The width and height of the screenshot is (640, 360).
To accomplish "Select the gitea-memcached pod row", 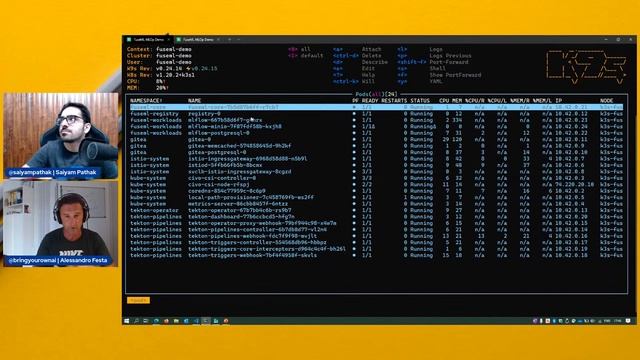I will pyautogui.click(x=376, y=146).
